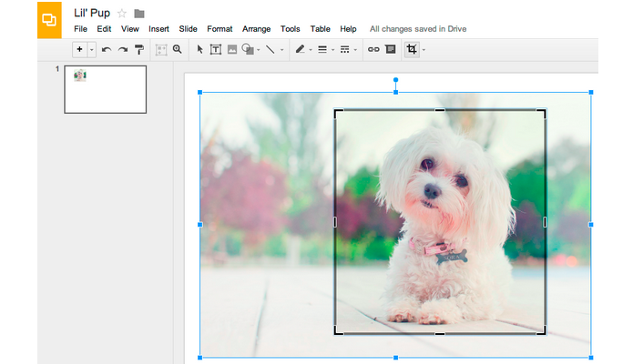Click the Lil' Pup presentation title
Viewport: 633px width, 364px height.
(x=92, y=14)
